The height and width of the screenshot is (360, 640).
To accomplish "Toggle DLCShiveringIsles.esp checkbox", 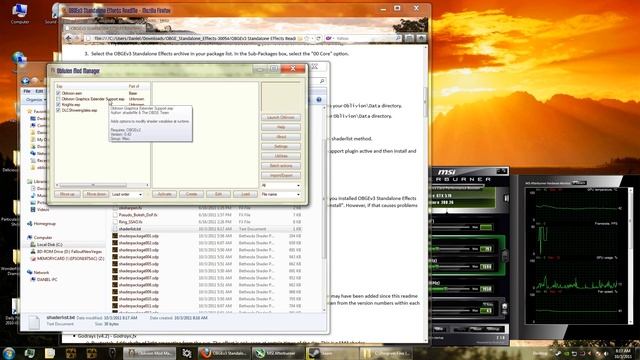I will click(58, 110).
